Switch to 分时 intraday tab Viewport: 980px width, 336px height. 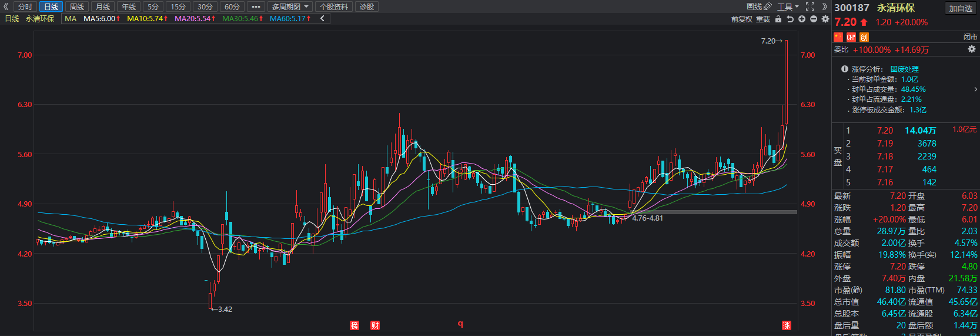[x=25, y=6]
